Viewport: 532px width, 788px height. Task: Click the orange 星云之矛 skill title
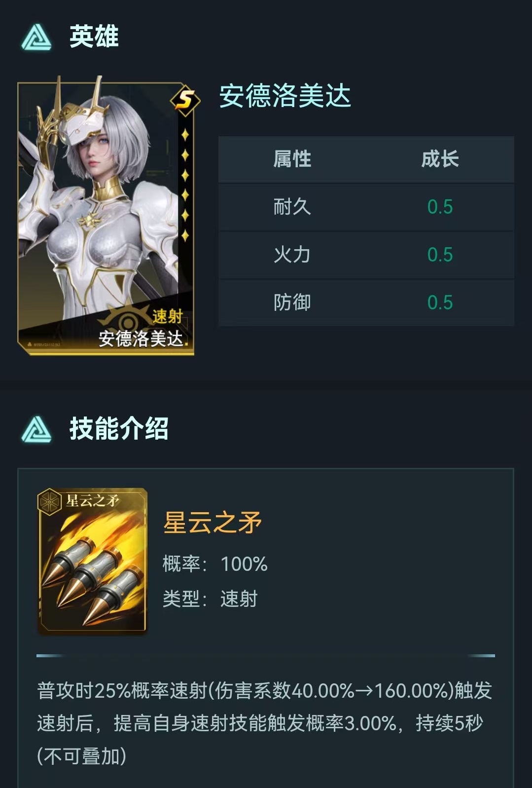(213, 523)
